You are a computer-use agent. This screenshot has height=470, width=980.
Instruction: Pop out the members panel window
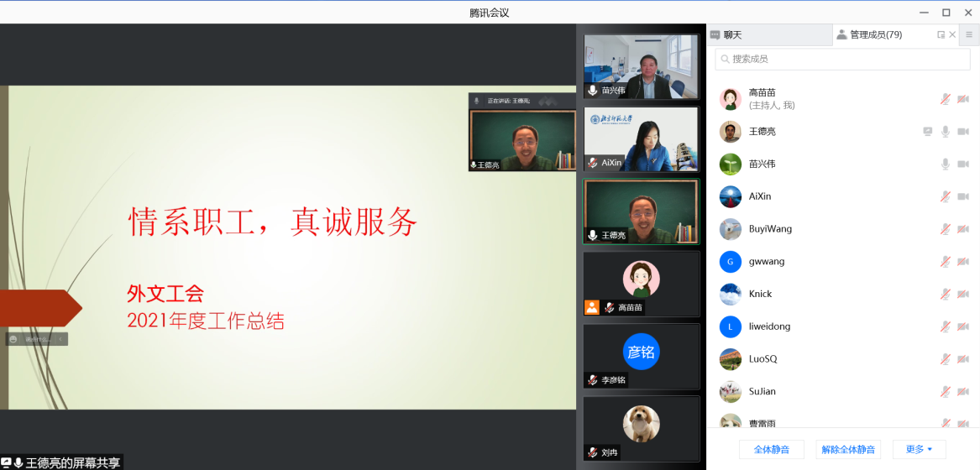click(941, 35)
